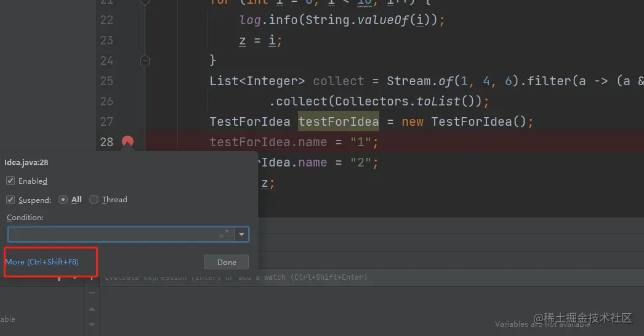
Task: Click the Idea.java:28 popup title
Action: 26,162
